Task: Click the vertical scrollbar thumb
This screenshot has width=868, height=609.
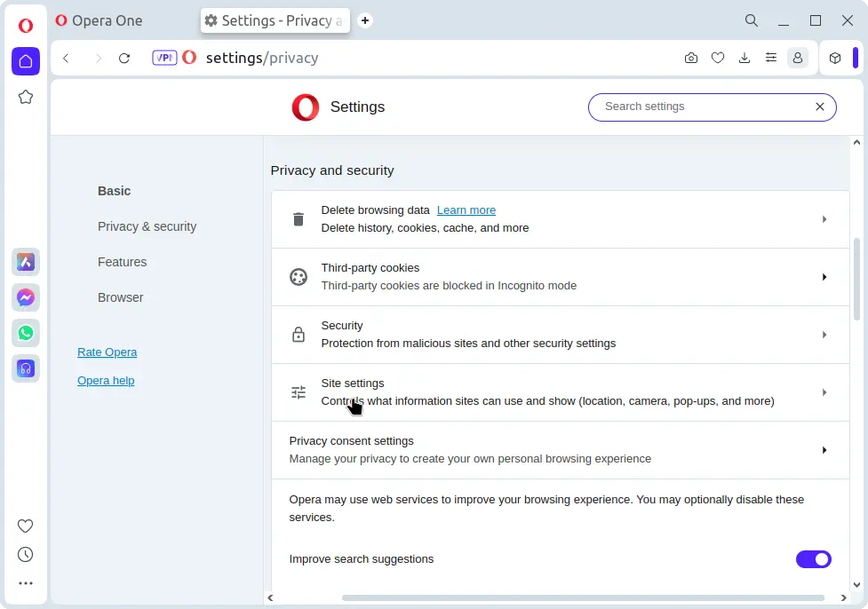Action: (x=856, y=280)
